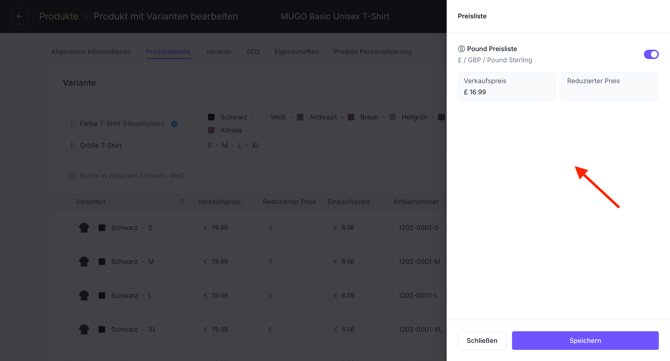
Task: Switch to the Eigenschaften tab
Action: [296, 52]
